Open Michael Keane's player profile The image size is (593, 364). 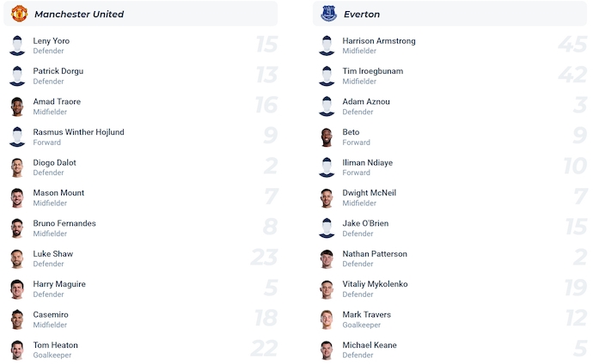point(369,345)
